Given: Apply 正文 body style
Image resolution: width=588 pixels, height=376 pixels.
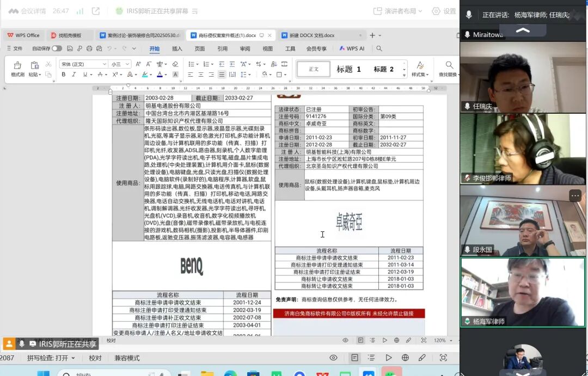Looking at the screenshot, I should click(x=314, y=69).
